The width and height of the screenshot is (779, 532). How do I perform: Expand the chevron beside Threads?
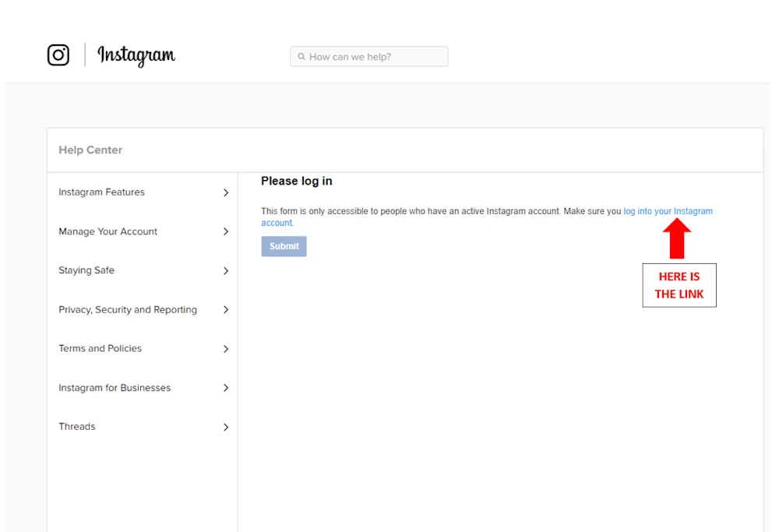pos(226,427)
